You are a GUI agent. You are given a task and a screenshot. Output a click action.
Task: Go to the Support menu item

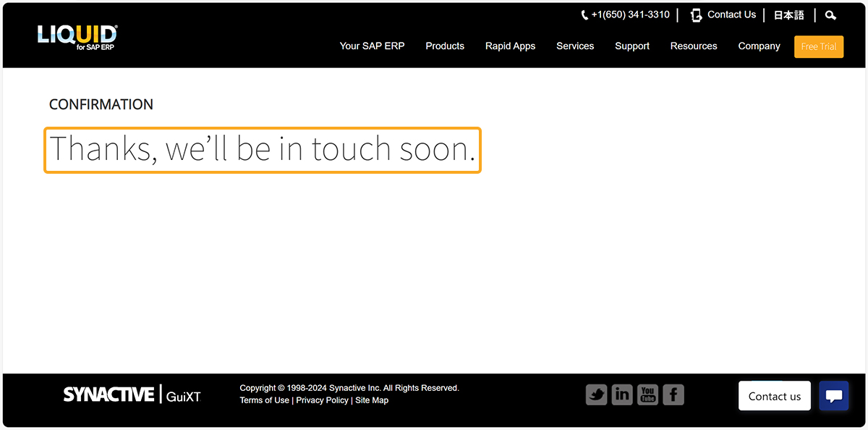point(632,46)
